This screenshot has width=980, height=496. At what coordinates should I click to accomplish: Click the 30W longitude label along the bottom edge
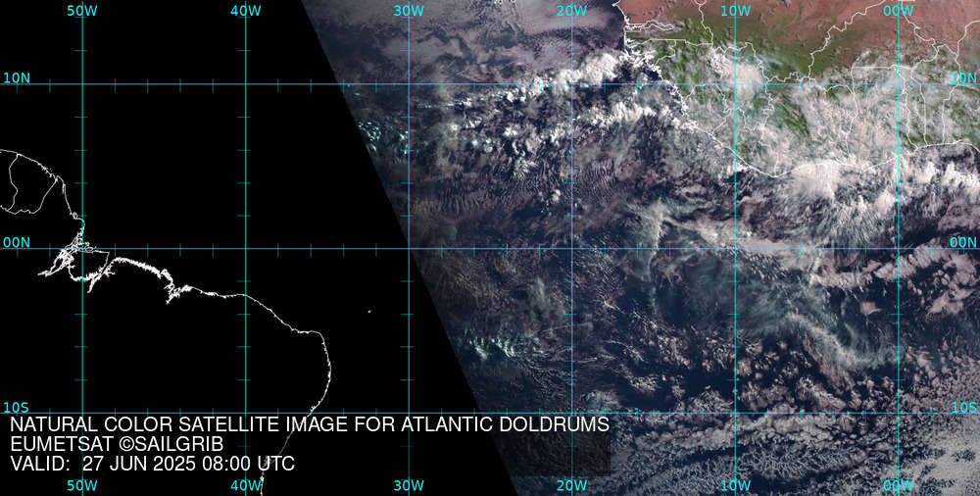[x=409, y=486]
